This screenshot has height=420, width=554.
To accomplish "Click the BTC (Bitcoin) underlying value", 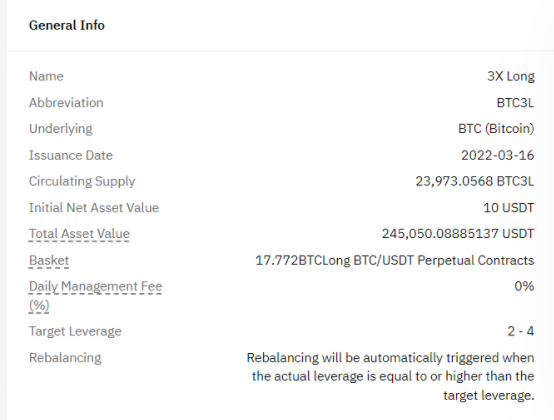I will tap(496, 129).
